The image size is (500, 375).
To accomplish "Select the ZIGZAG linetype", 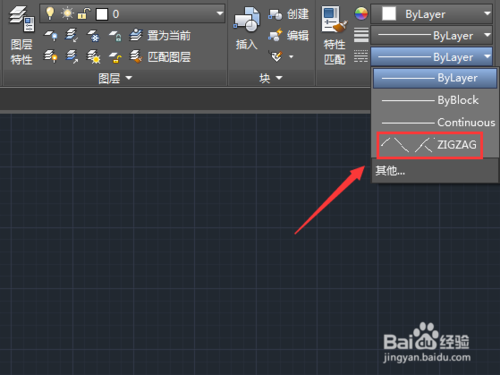I will [430, 145].
